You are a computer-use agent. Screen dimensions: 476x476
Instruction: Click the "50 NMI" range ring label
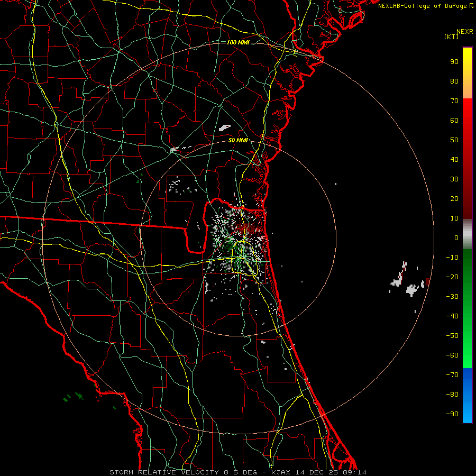point(238,140)
